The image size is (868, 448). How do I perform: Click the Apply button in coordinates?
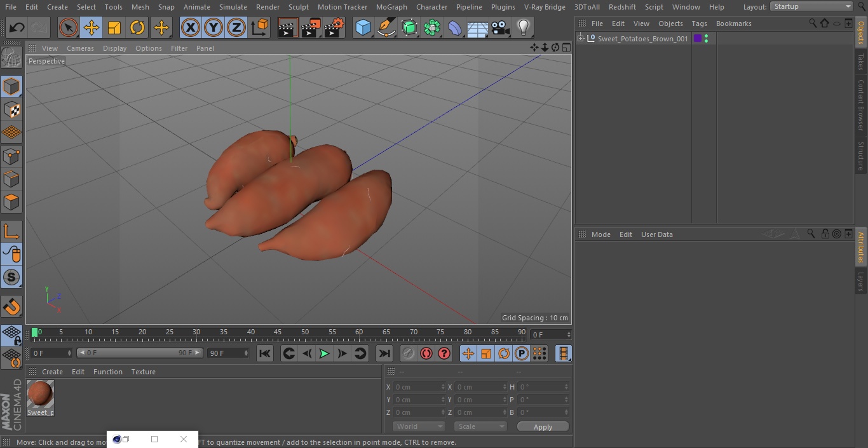(x=543, y=427)
